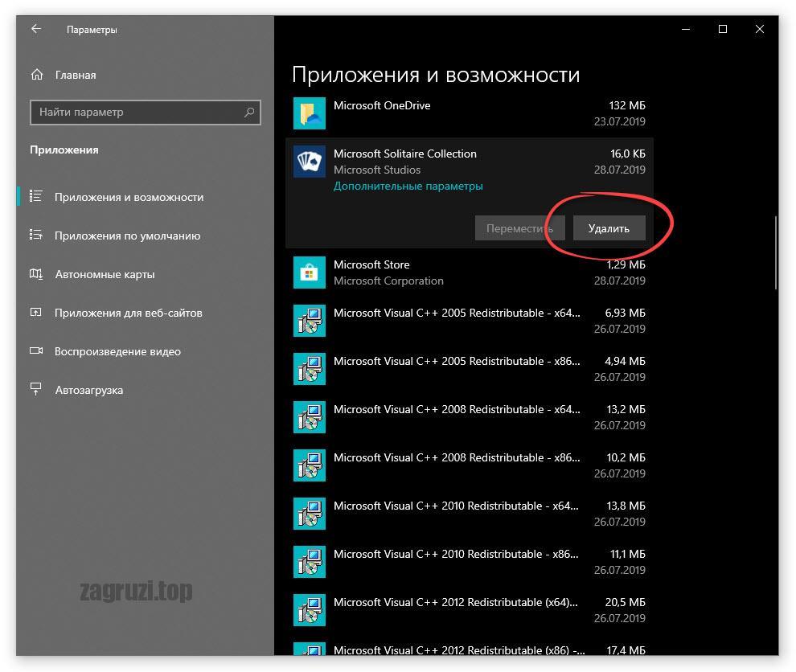
Task: Open Дополнительные параметры for Solitaire Collection
Action: pyautogui.click(x=408, y=186)
